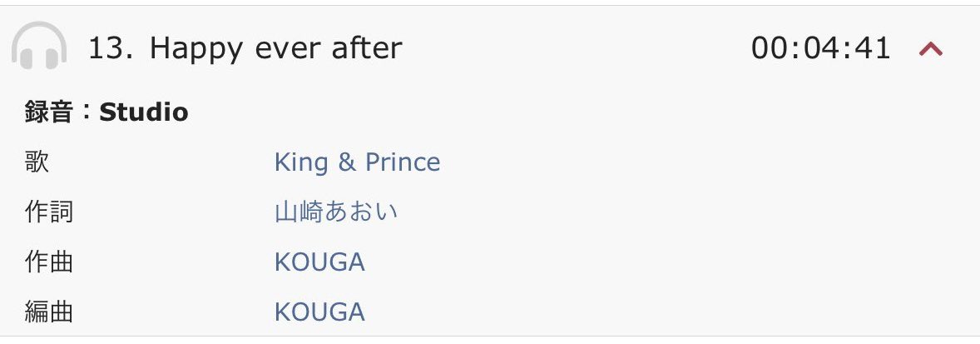980x344 pixels.
Task: Click the 作詞 field label
Action: pos(49,212)
